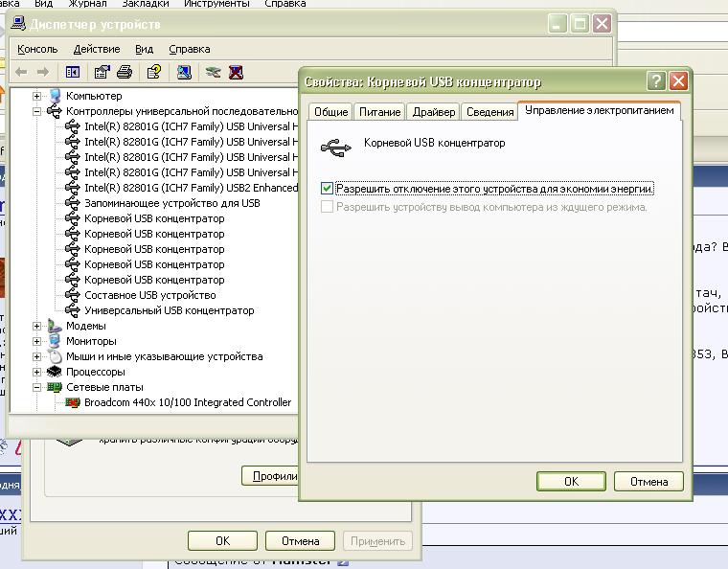Open device properties via the toolbar icon

pos(102,72)
